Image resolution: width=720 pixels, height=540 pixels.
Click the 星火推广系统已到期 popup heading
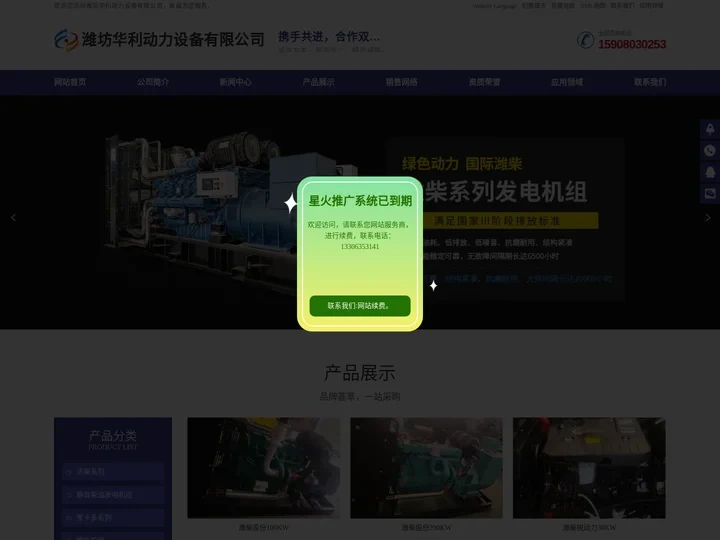360,201
